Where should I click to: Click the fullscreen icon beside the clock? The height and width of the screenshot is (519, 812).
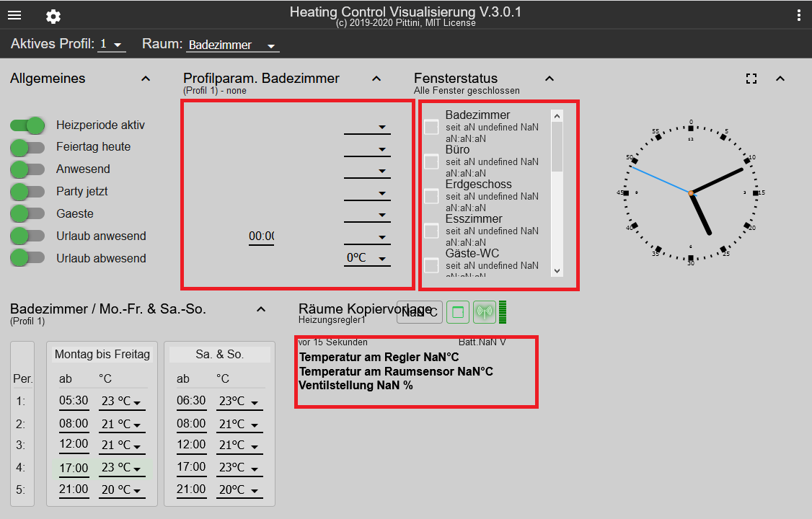(x=751, y=79)
